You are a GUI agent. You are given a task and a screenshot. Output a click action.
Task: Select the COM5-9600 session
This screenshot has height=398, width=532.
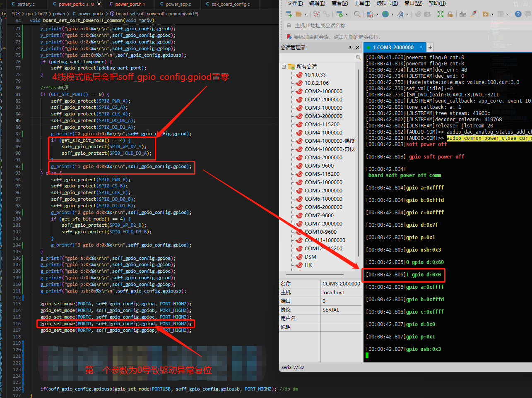[319, 166]
